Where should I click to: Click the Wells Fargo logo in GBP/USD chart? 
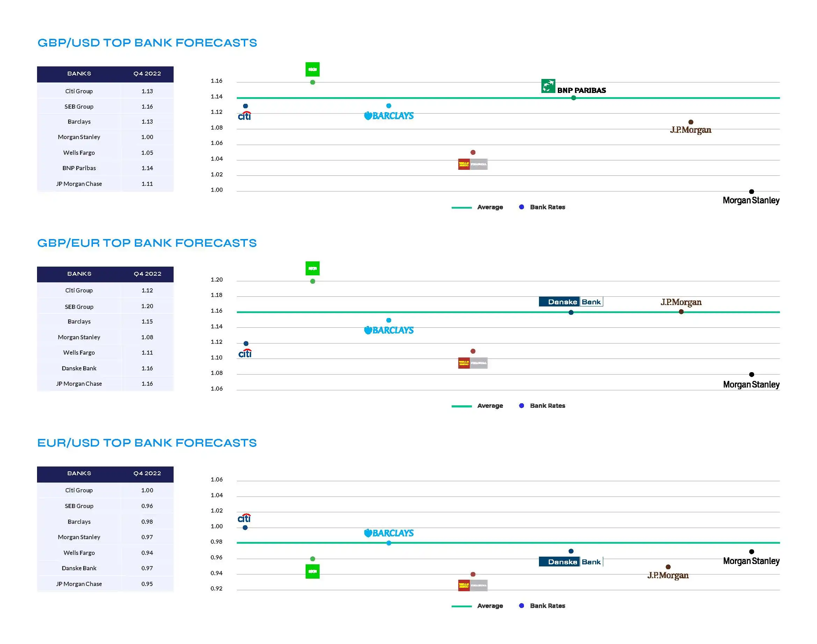tap(473, 164)
